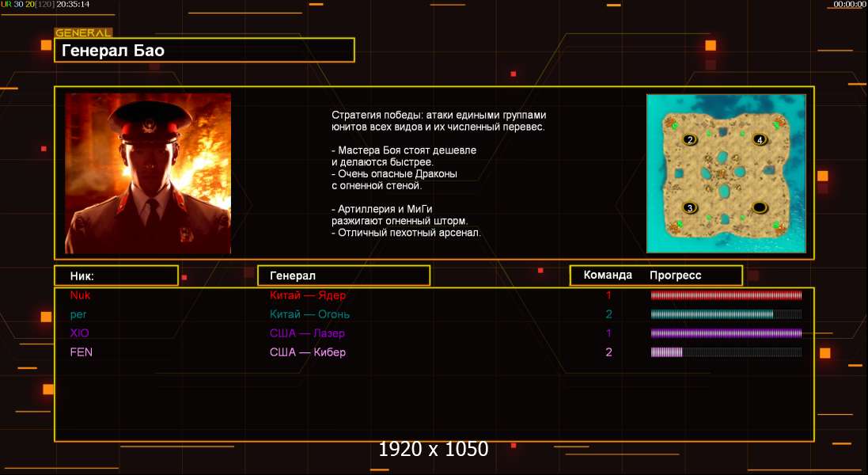This screenshot has width=868, height=475.
Task: Select start position 3 on the map
Action: 690,208
